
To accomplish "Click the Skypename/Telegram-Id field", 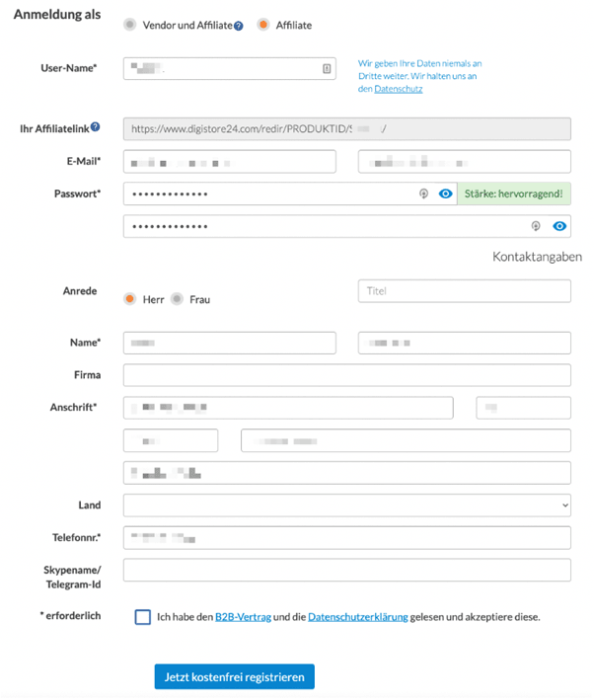I will pos(347,571).
